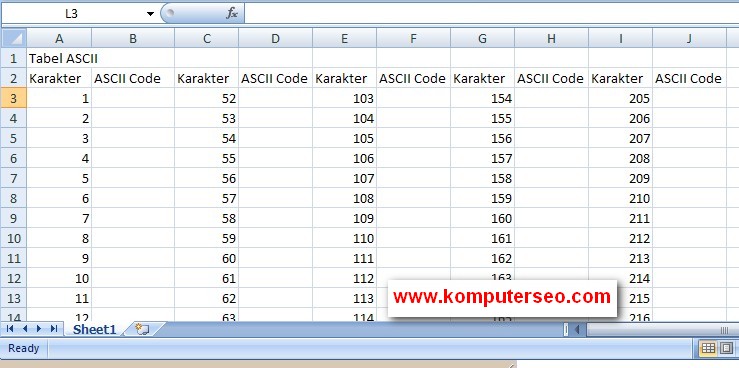Click cell containing value 209
739x368 pixels.
coord(620,179)
